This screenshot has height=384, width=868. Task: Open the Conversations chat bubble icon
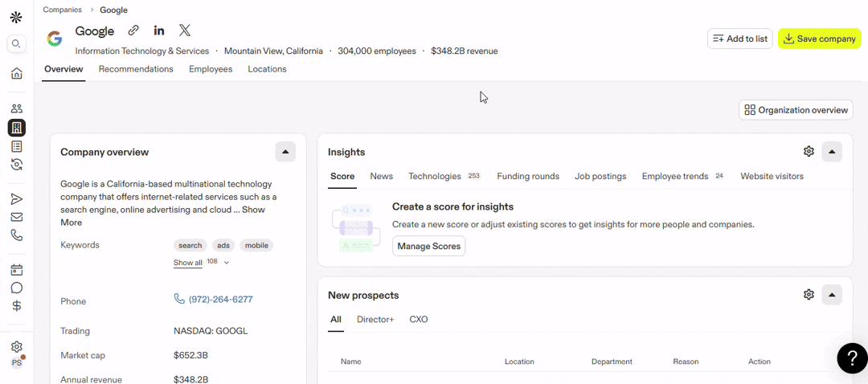[17, 288]
